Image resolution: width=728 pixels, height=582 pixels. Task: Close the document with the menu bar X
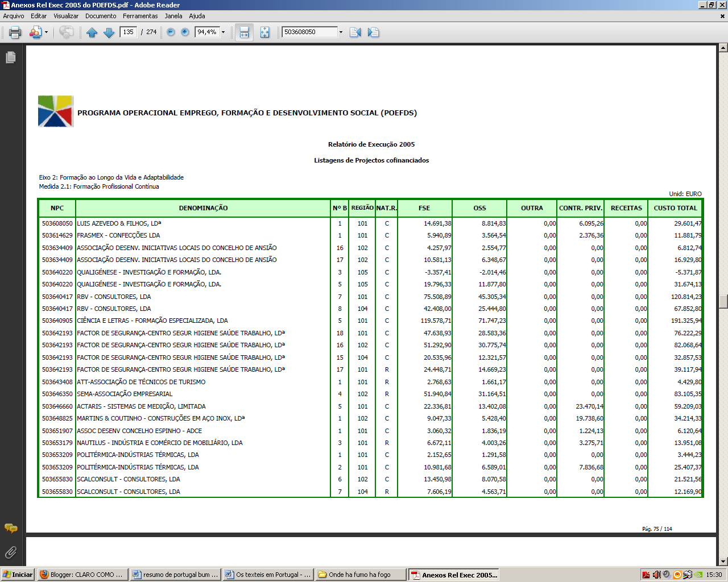click(723, 16)
